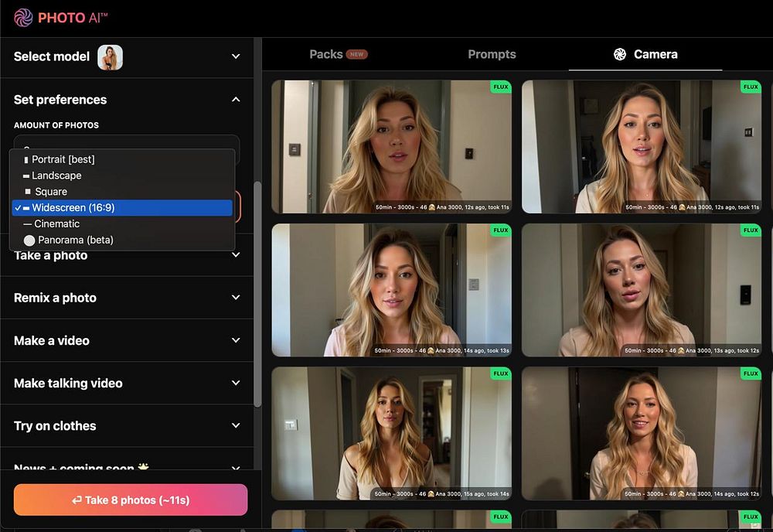This screenshot has width=773, height=532.
Task: Switch to the Camera tab
Action: (x=645, y=54)
